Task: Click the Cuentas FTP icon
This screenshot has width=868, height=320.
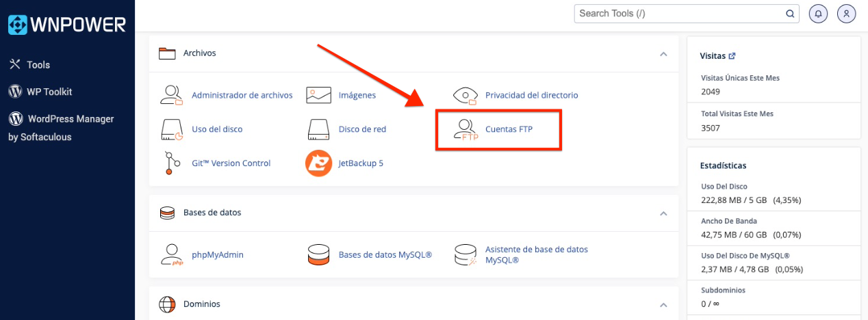Action: (465, 129)
